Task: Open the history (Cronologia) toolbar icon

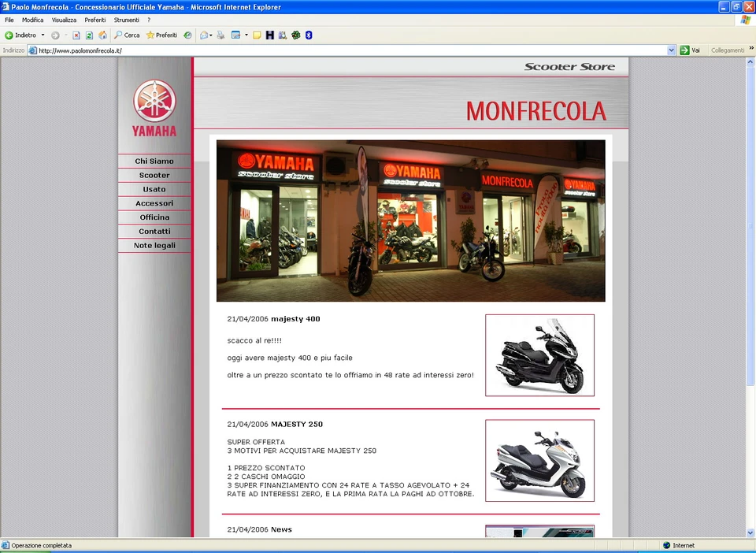Action: click(187, 35)
